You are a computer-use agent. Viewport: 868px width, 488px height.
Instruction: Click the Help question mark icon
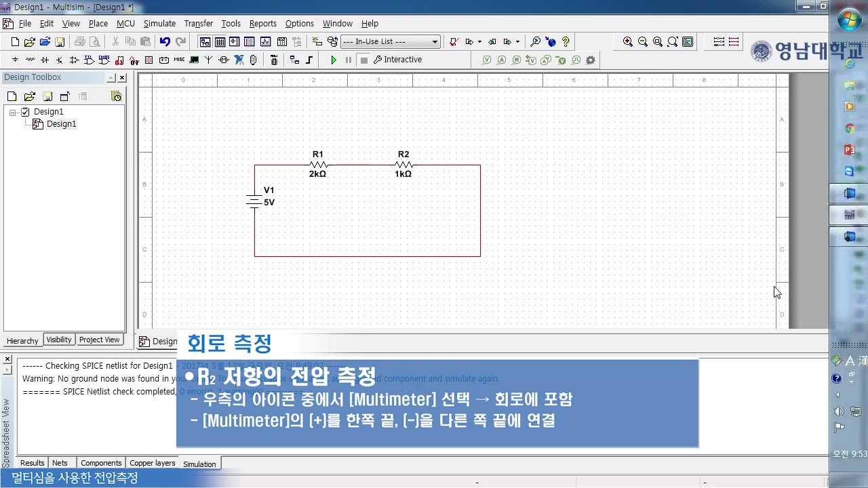(x=566, y=41)
